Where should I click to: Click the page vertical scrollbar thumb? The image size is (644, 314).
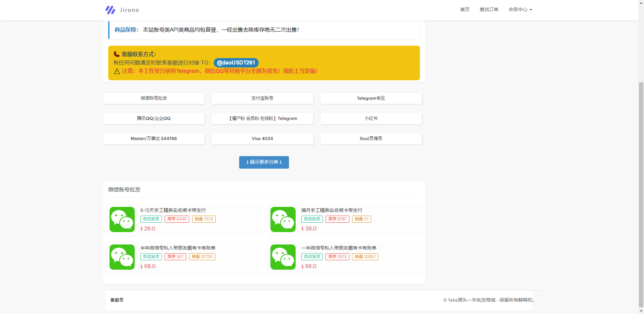click(641, 194)
